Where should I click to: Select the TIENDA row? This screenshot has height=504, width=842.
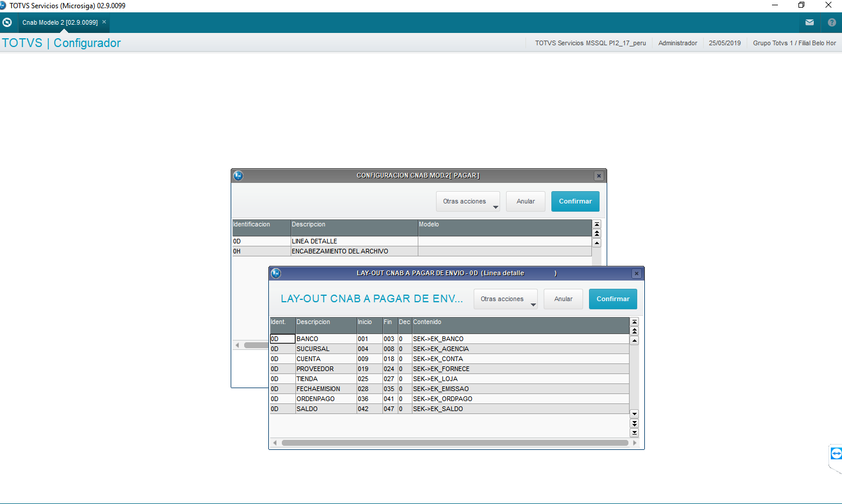tap(450, 379)
